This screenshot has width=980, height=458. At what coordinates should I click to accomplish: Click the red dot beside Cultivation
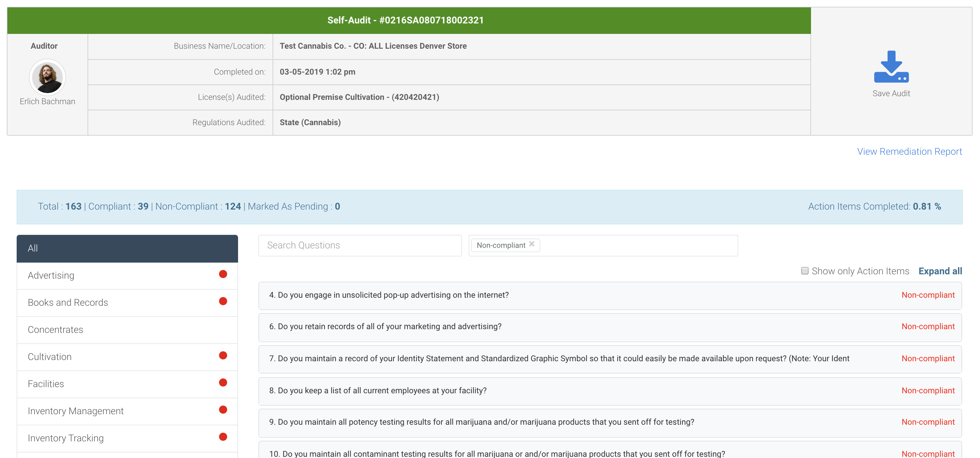pos(223,356)
